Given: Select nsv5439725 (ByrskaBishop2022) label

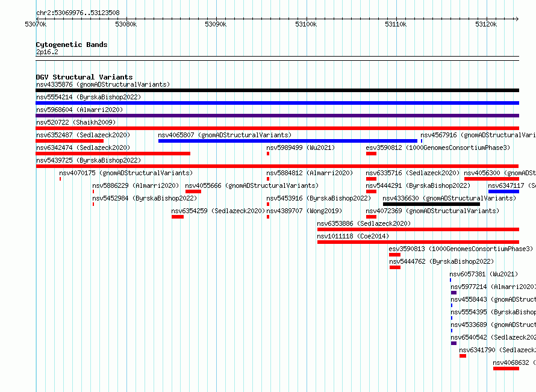Looking at the screenshot, I should pos(89,160).
